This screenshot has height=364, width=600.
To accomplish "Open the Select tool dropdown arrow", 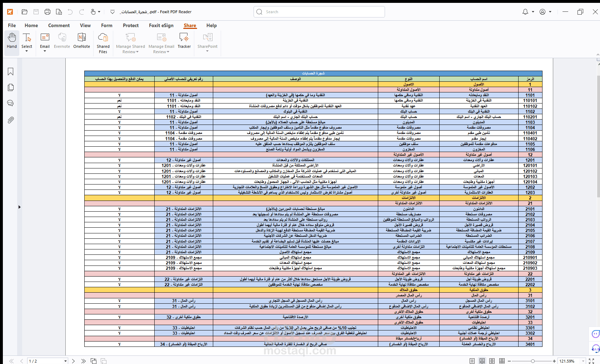I will coord(27,51).
